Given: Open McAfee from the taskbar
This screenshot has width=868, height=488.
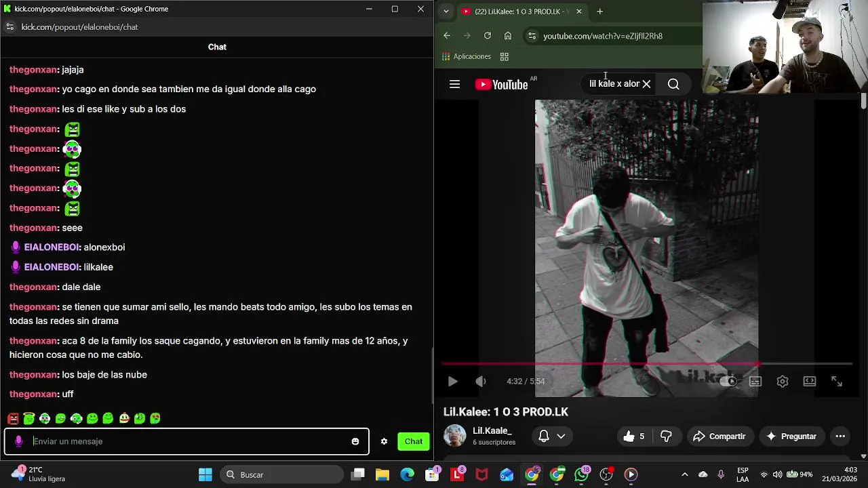Looking at the screenshot, I should 481,474.
